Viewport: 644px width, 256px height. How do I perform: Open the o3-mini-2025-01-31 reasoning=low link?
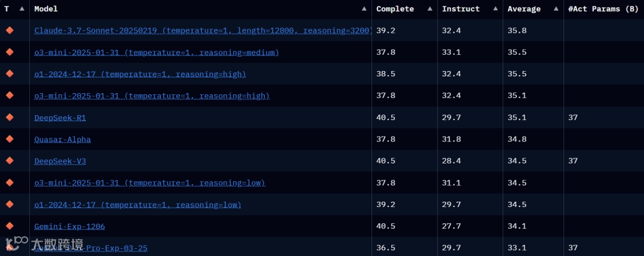tap(150, 183)
